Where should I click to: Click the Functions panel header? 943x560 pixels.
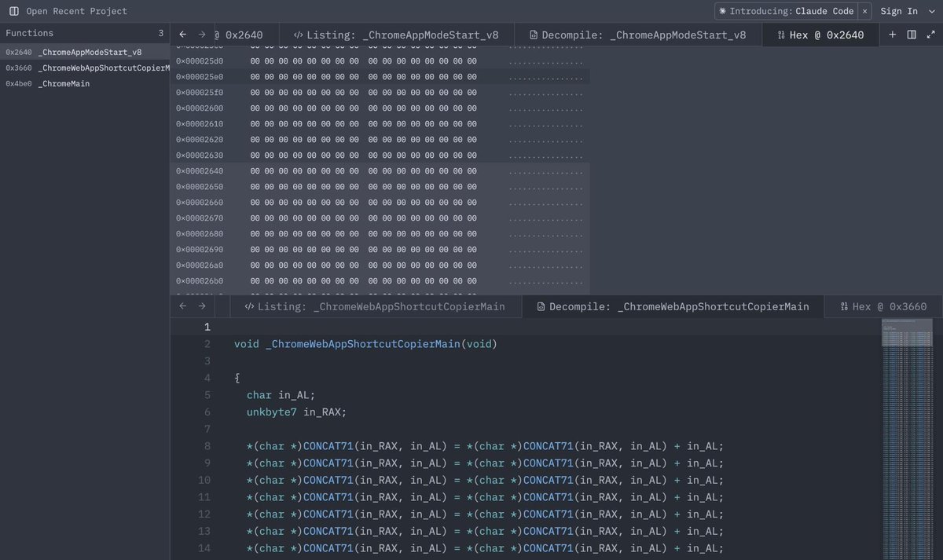tap(85, 33)
